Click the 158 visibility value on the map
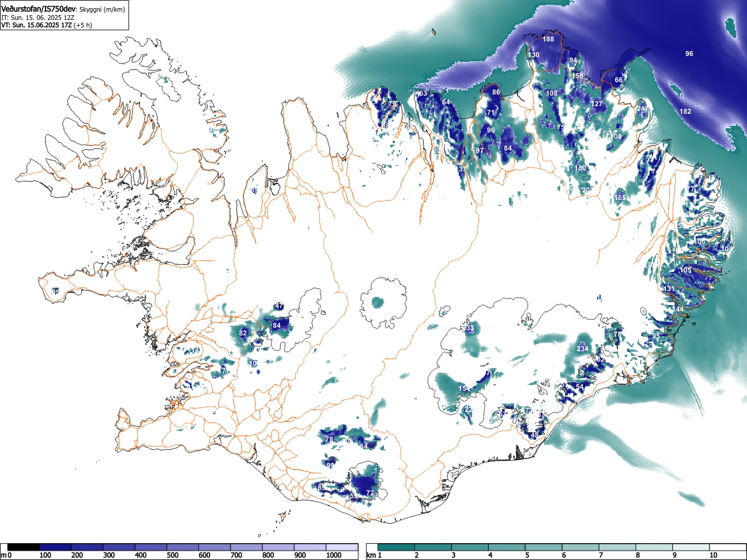 pos(577,76)
